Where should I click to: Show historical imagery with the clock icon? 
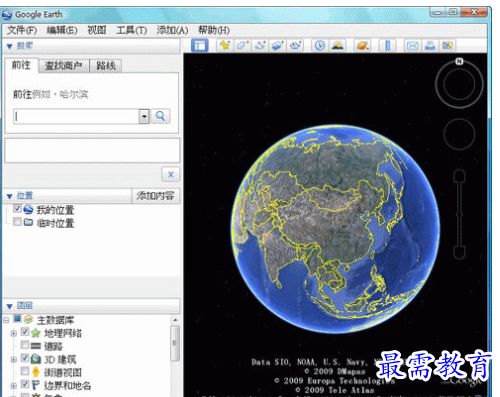coord(320,45)
